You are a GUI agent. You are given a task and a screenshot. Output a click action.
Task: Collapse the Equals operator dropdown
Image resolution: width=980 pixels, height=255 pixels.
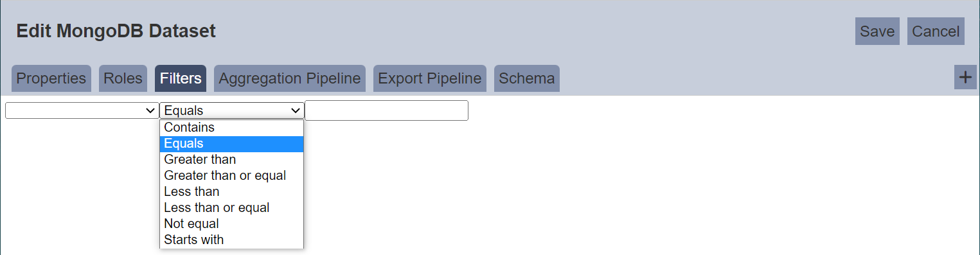[232, 110]
